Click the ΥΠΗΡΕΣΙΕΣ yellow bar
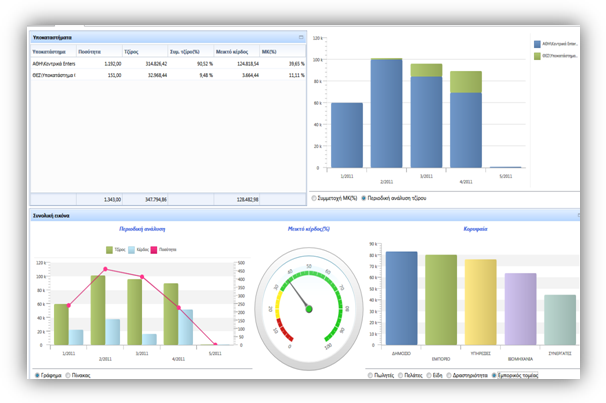Image resolution: width=606 pixels, height=403 pixels. [x=480, y=302]
